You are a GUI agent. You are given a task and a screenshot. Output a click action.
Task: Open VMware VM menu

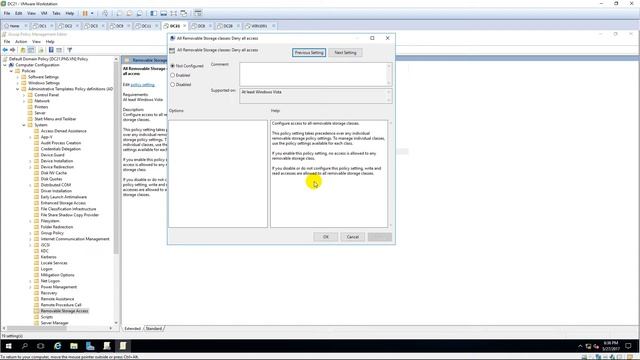tap(44, 13)
